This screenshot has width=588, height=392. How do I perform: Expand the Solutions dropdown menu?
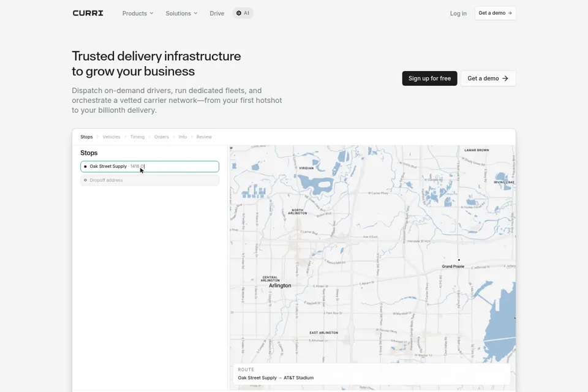pos(181,13)
